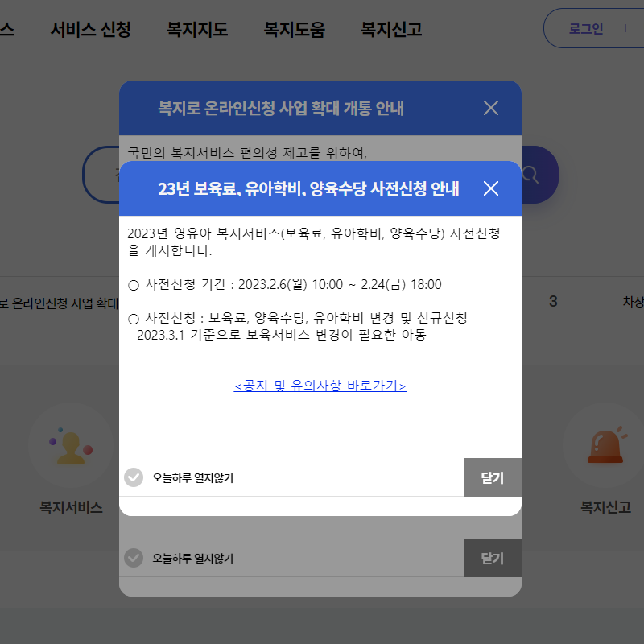This screenshot has height=644, width=644.
Task: Open the 서비스 신청 menu
Action: pyautogui.click(x=91, y=28)
